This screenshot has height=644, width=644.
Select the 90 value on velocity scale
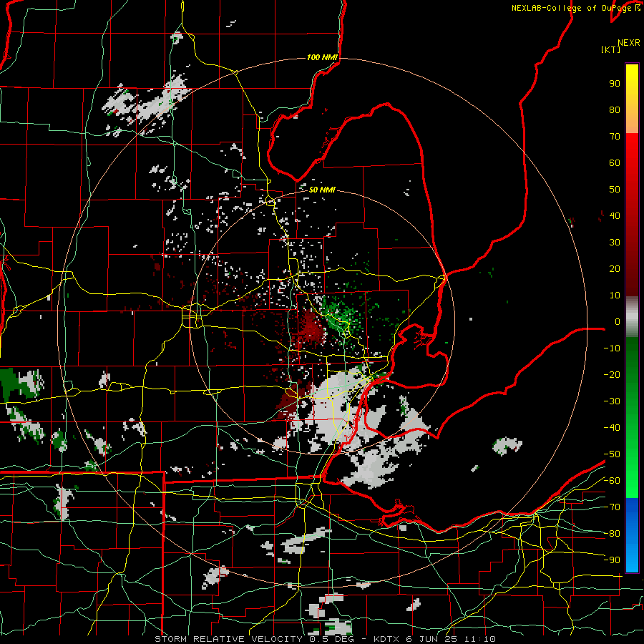[615, 84]
